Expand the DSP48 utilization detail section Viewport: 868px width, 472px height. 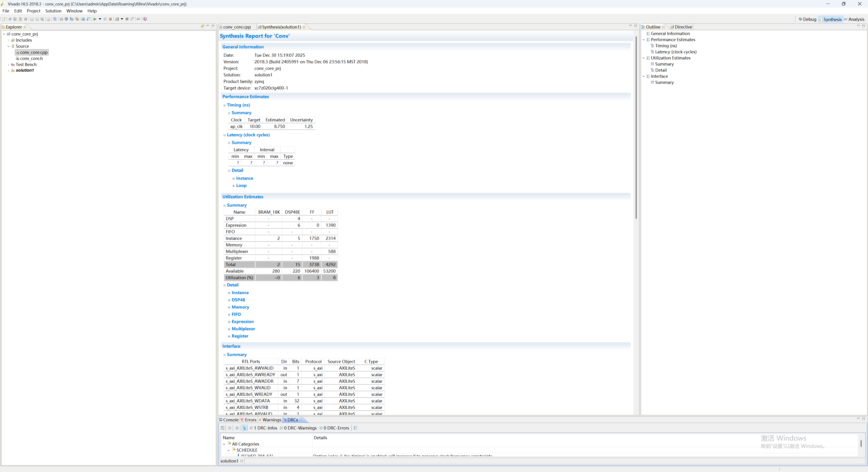229,300
